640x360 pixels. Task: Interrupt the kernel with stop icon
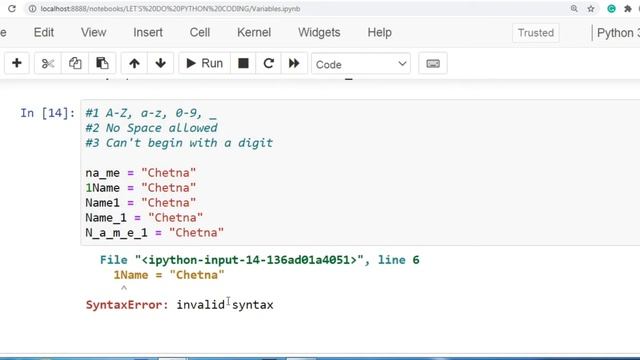(243, 63)
